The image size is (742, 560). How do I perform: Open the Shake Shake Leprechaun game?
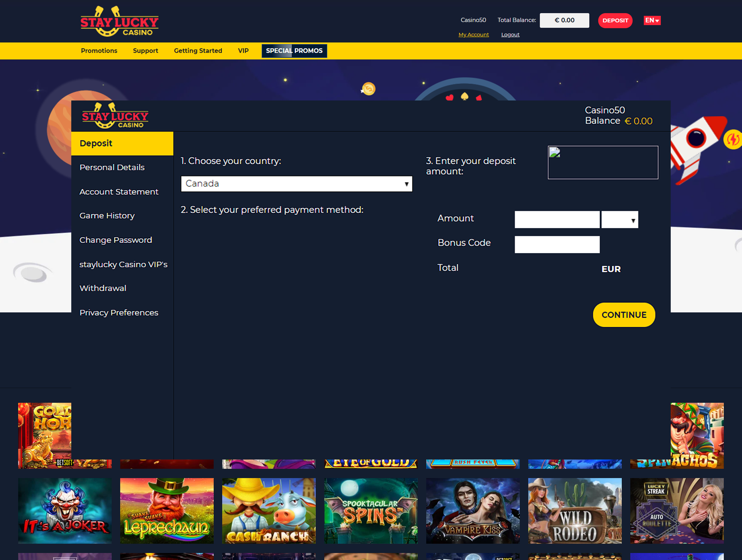[167, 511]
